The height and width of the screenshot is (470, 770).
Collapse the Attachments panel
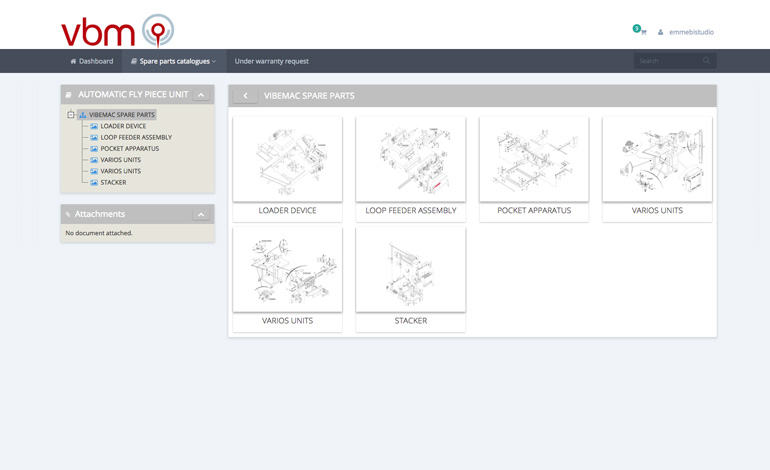pos(201,215)
